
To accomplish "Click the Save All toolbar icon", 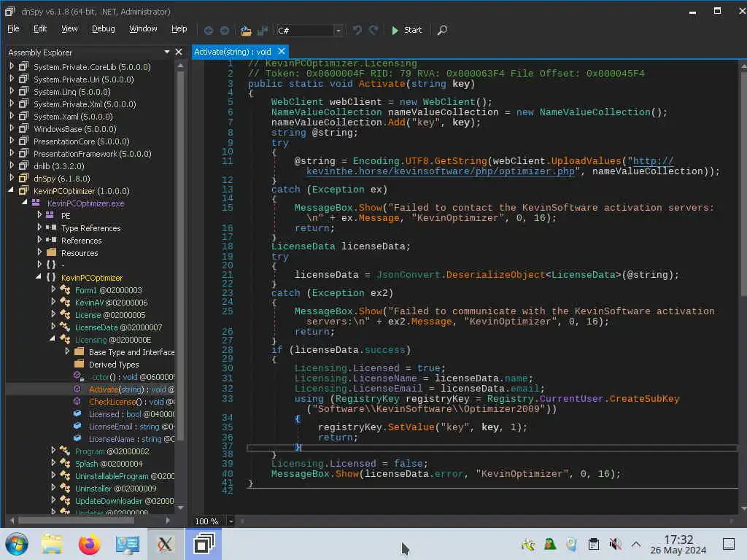I will (262, 31).
